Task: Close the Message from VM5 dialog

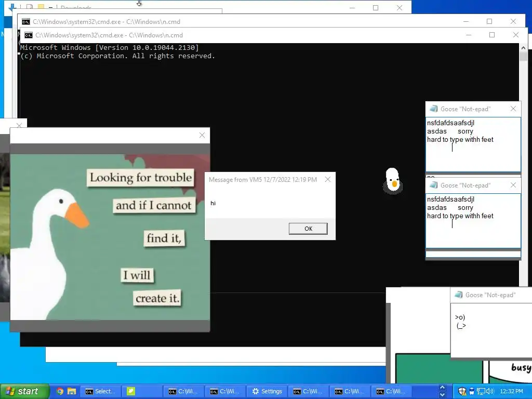Action: [x=327, y=179]
